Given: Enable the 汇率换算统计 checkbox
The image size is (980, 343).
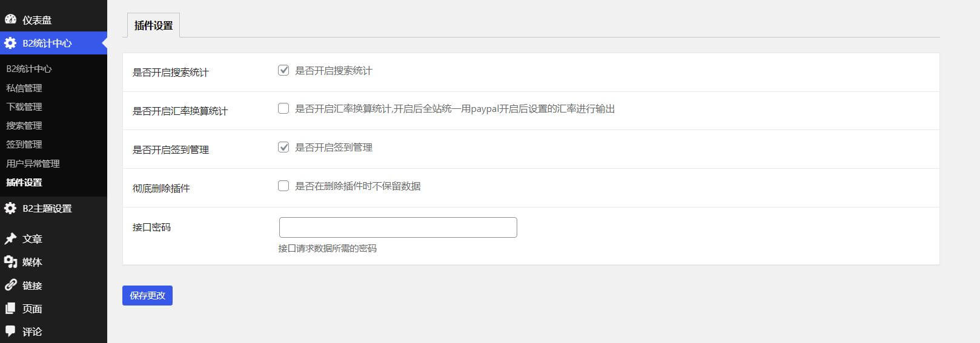Looking at the screenshot, I should pyautogui.click(x=283, y=108).
